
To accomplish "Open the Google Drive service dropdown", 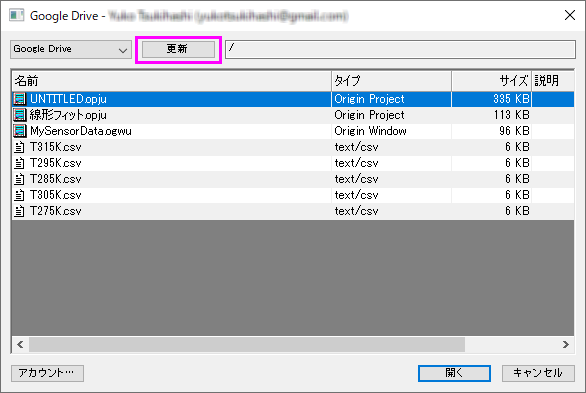I will coord(71,50).
